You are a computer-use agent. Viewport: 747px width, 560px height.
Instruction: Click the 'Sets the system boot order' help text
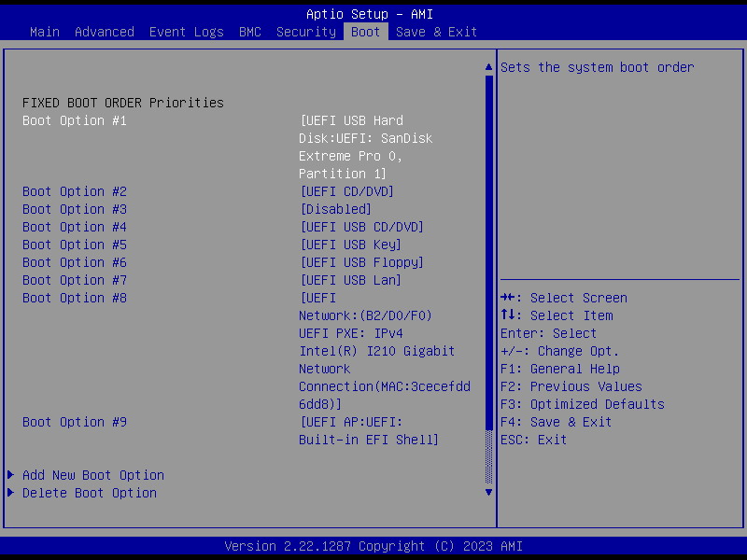click(598, 67)
